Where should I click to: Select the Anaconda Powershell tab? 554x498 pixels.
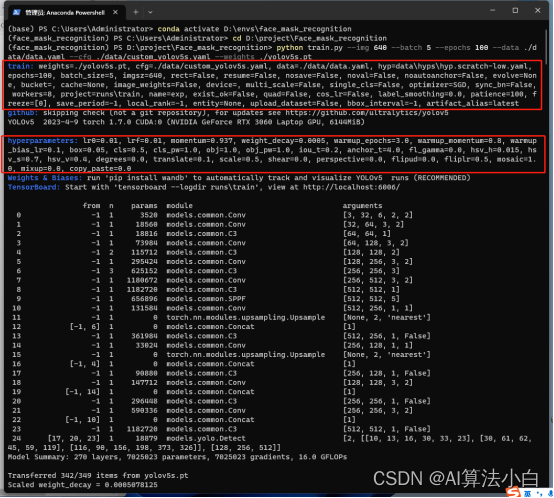coord(66,12)
